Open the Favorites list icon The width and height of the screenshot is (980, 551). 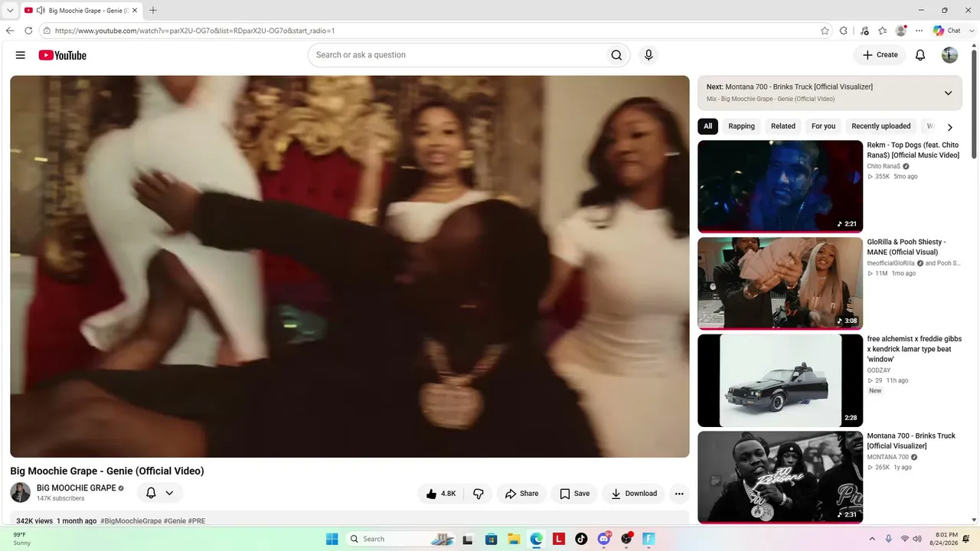tap(883, 31)
